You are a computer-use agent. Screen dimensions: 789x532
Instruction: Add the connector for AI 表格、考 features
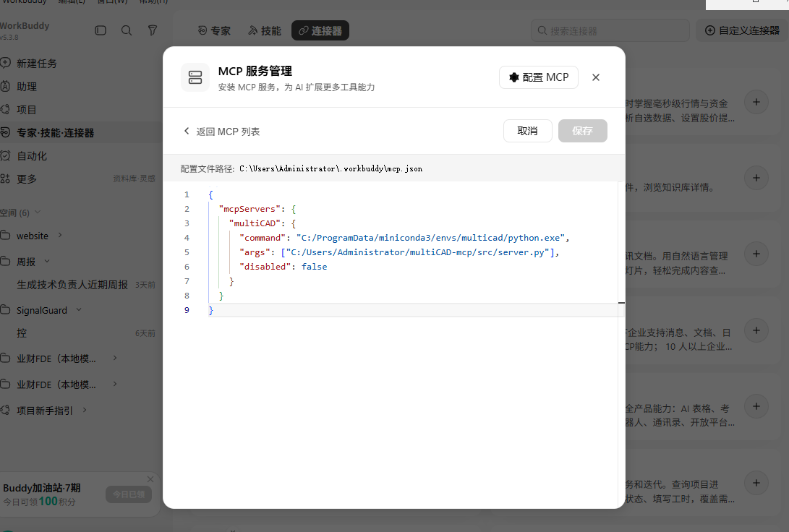[x=756, y=406]
